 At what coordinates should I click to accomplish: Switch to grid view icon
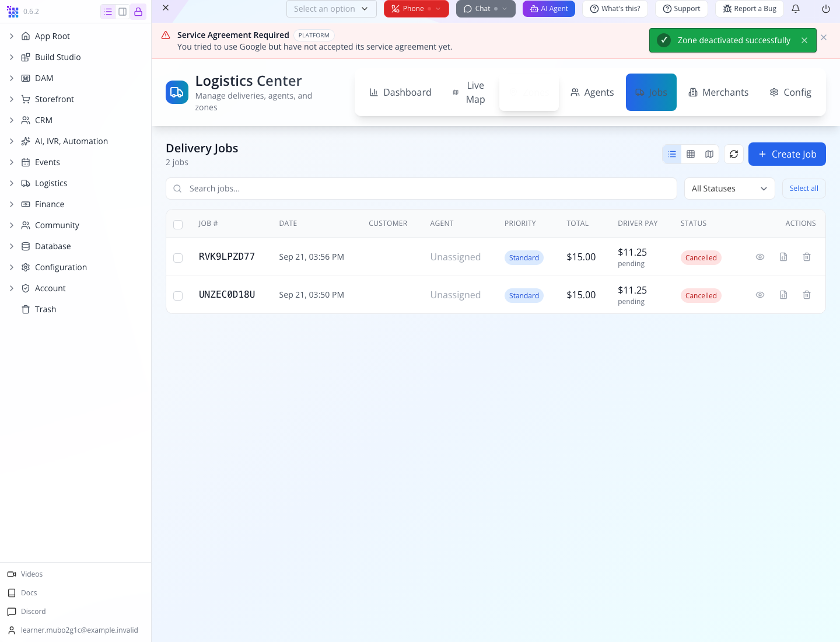[691, 154]
